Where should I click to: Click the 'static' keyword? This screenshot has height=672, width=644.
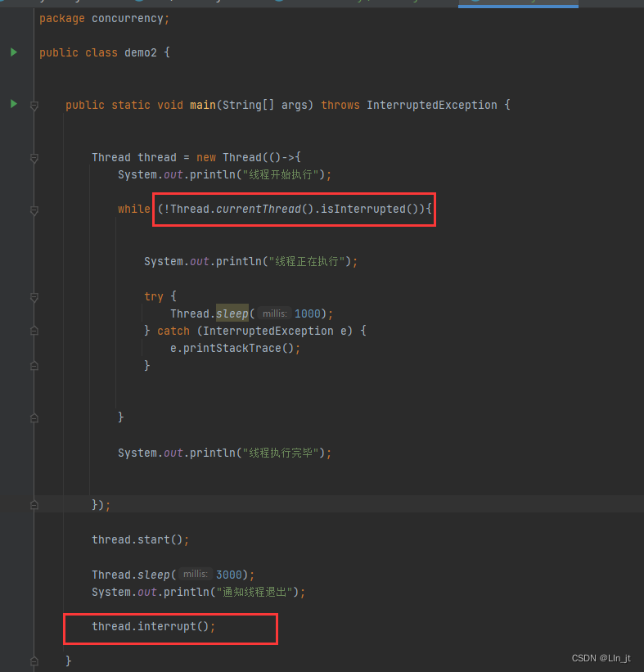tap(131, 105)
